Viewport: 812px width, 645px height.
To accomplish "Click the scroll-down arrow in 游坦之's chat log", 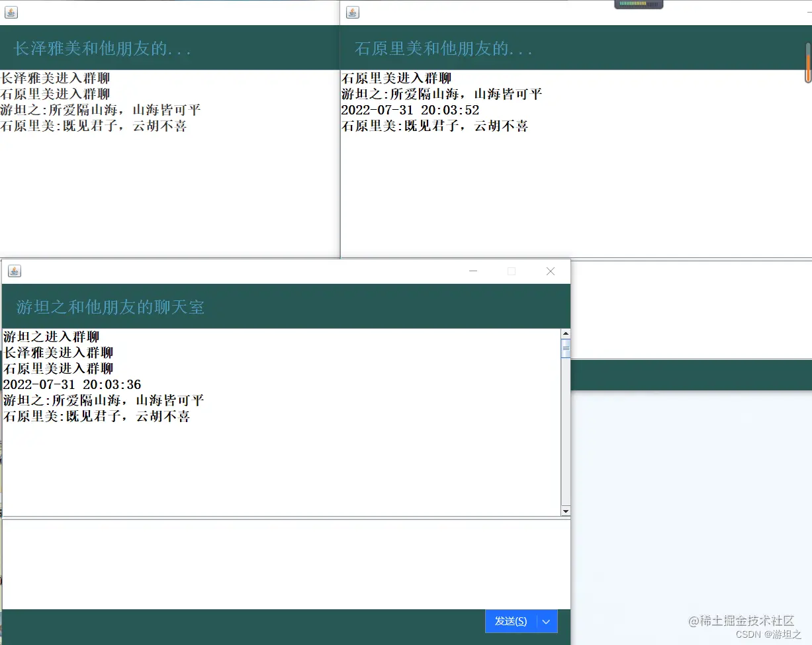I will pyautogui.click(x=565, y=511).
